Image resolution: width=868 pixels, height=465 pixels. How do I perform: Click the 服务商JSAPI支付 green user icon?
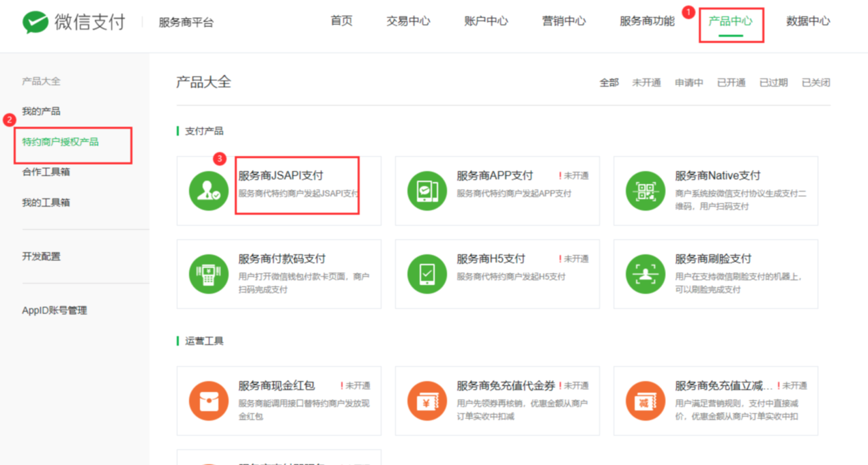[x=209, y=191]
